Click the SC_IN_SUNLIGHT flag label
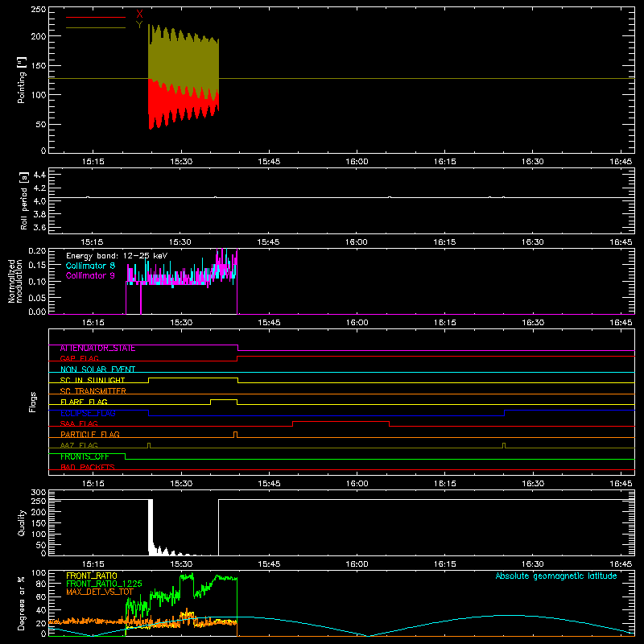This screenshot has height=644, width=644. (x=93, y=380)
